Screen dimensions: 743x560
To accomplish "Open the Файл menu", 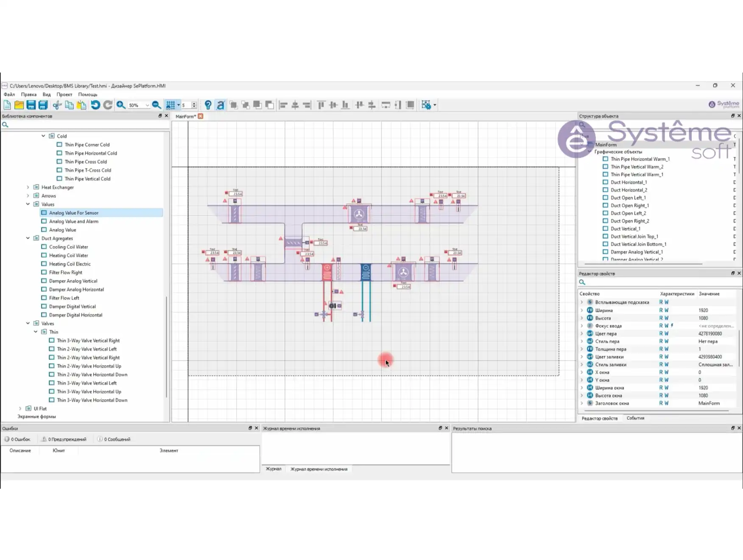I will coord(9,95).
